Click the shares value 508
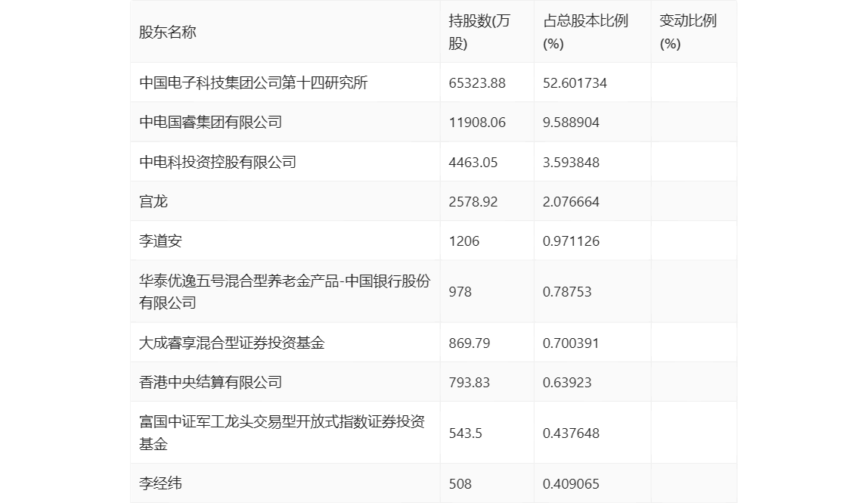868x503 pixels. pyautogui.click(x=460, y=483)
